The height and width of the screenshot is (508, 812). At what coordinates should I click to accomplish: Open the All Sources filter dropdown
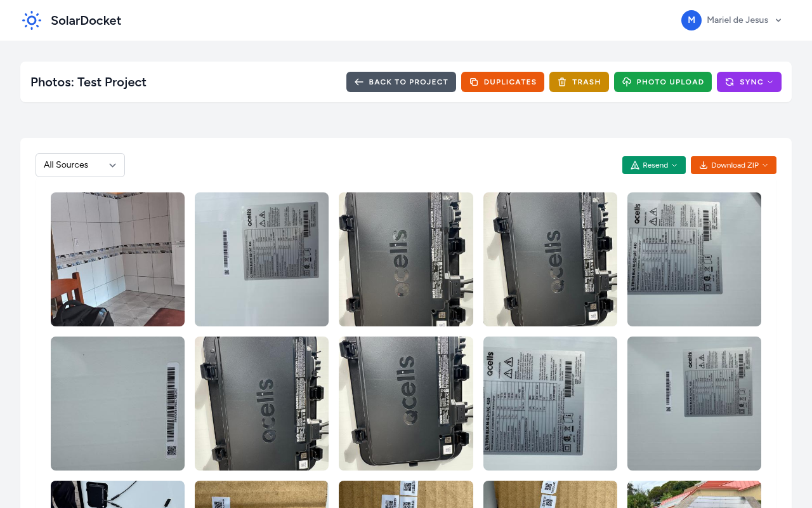[80, 165]
